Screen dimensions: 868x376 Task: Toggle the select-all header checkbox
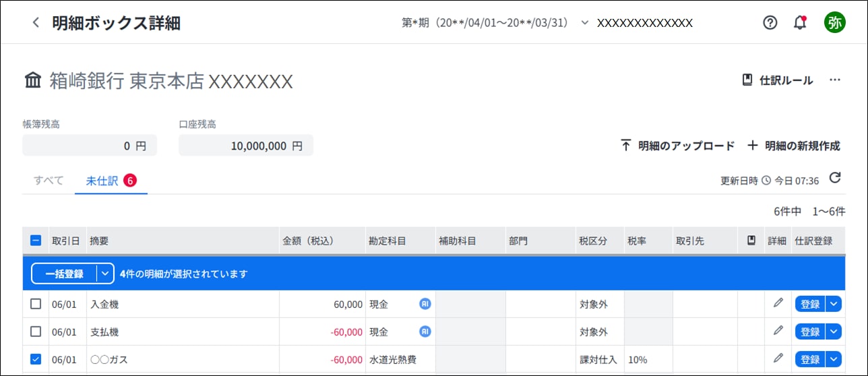pyautogui.click(x=36, y=241)
